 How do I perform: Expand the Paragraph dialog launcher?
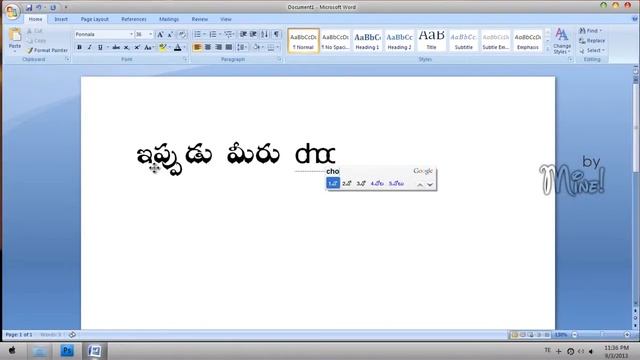[280, 60]
